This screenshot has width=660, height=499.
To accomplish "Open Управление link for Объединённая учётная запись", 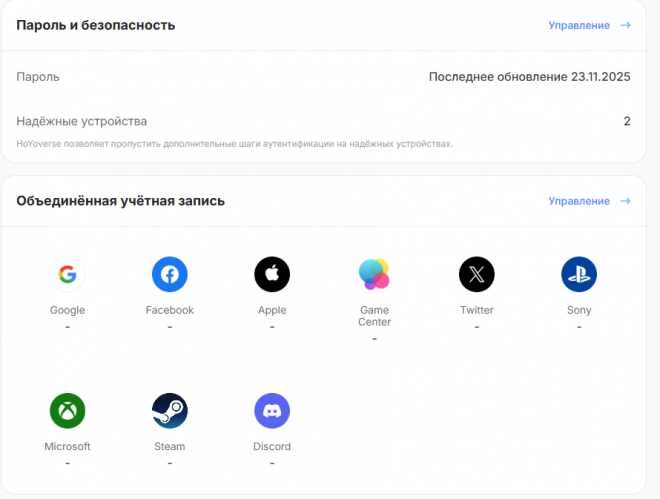I will (579, 201).
